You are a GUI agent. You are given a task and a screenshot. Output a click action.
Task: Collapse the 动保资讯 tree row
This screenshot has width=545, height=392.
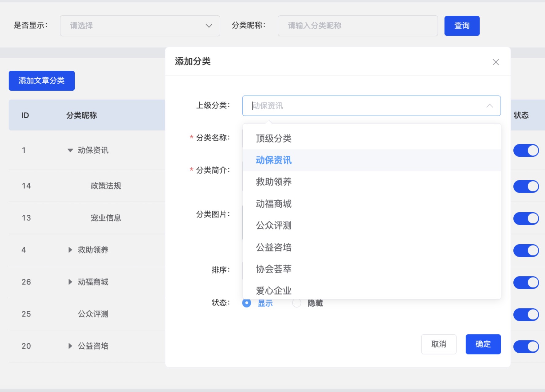pos(70,150)
